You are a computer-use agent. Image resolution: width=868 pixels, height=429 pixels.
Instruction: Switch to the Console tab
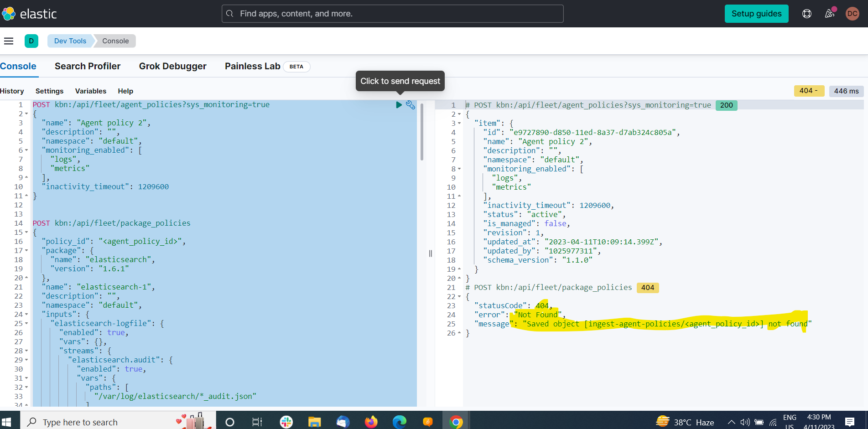[x=18, y=66]
